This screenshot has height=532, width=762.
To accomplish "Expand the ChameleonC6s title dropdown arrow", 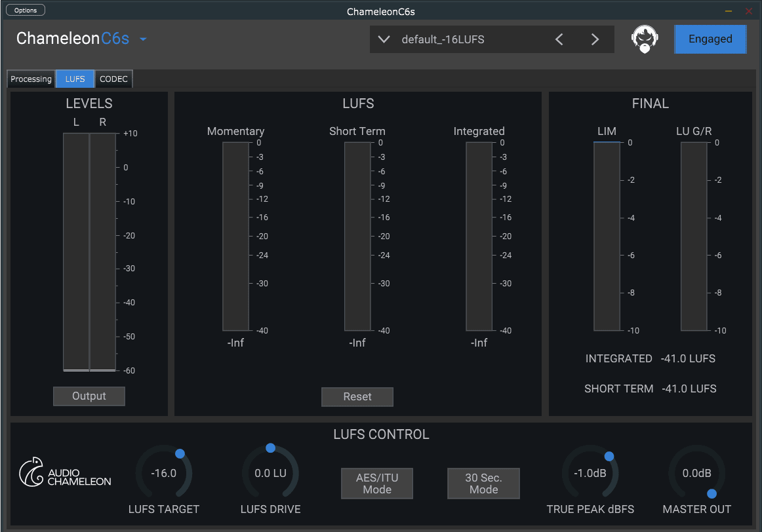I will (143, 39).
